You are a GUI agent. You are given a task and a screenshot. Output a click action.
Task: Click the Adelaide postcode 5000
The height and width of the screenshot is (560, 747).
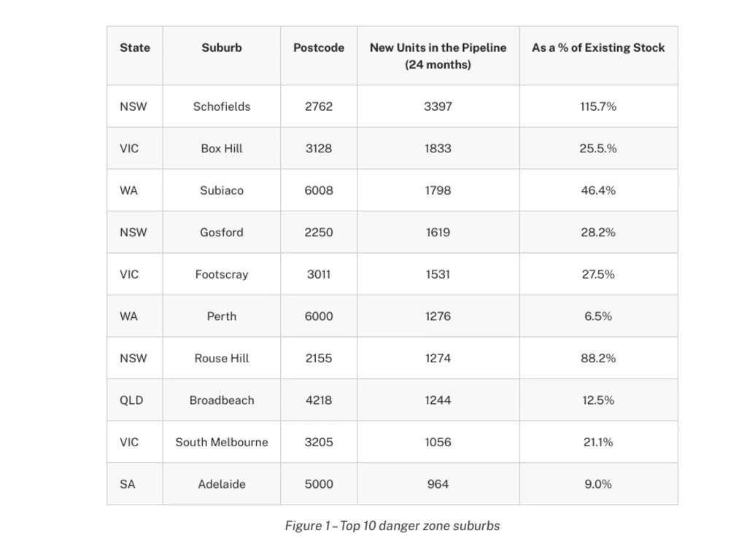pyautogui.click(x=319, y=484)
